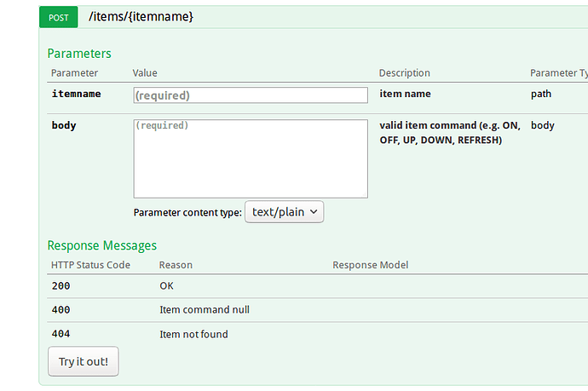Click the /items/{itemname} endpoint path

(x=141, y=16)
